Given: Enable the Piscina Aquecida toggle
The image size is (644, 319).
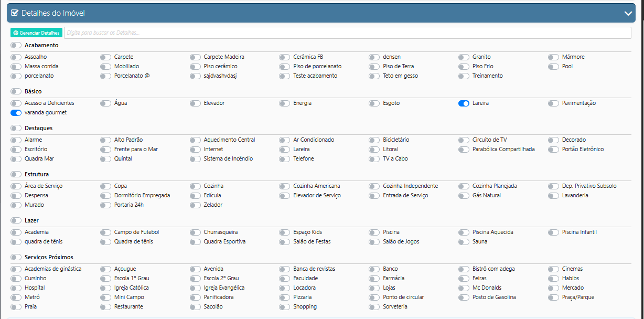Looking at the screenshot, I should [464, 232].
